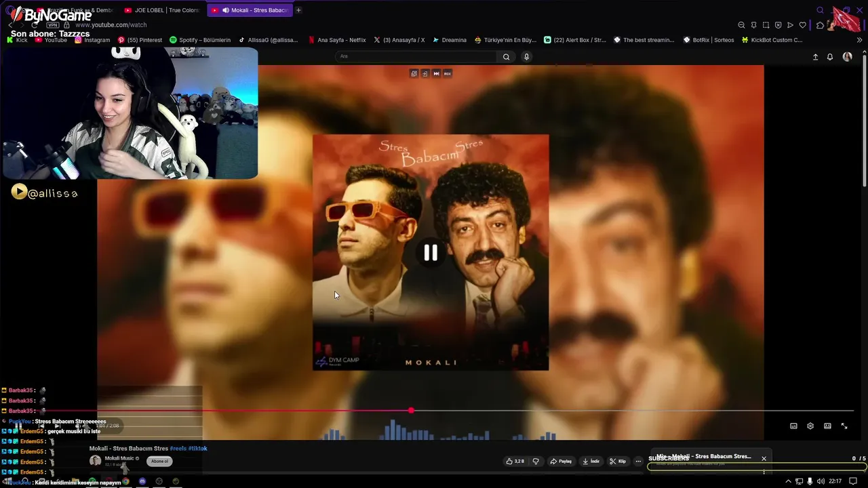Click the Abone ol subscribe button

(x=159, y=461)
